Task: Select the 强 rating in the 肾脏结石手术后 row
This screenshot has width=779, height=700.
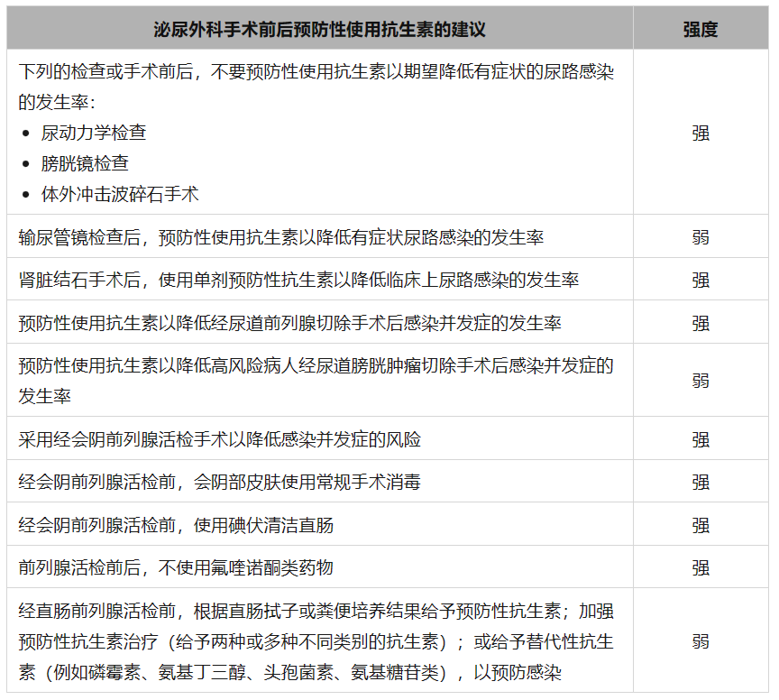Action: point(701,280)
